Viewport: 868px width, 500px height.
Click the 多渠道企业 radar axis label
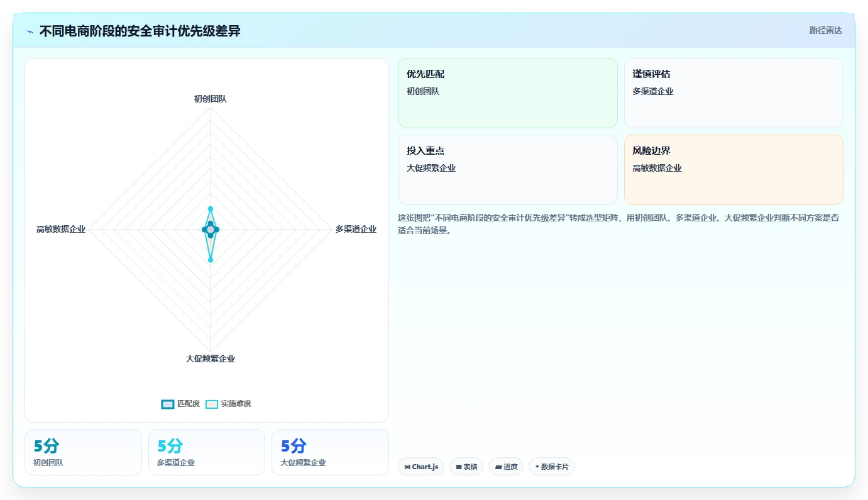click(356, 229)
